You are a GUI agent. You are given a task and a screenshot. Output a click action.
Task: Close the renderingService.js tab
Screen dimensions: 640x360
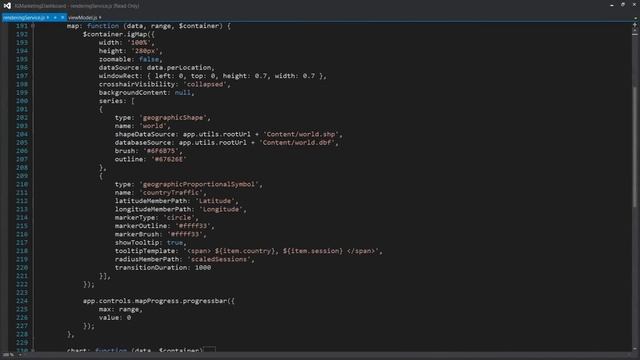[62, 18]
